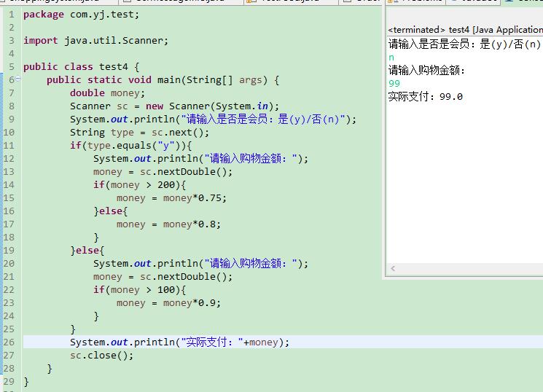Click the 'sc.close();' line
The image size is (543, 392).
(101, 356)
